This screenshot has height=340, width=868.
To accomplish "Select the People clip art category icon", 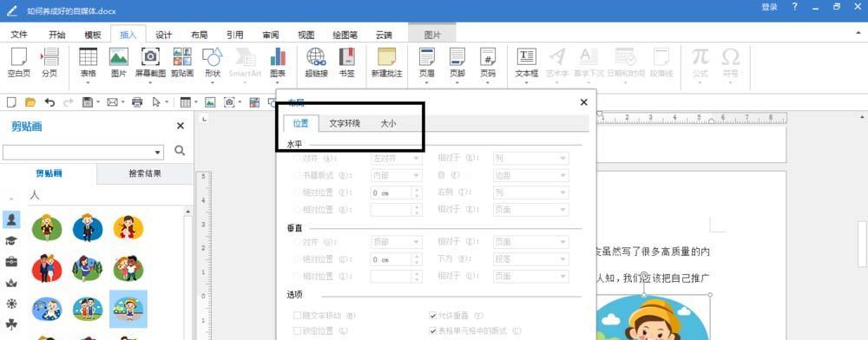I will tap(11, 219).
